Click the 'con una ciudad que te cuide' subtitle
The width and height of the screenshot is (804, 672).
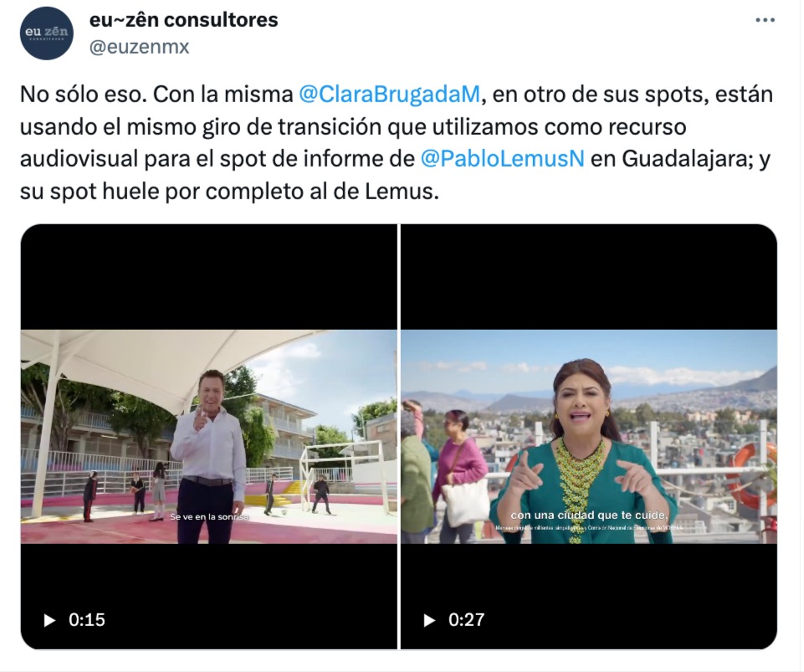point(589,515)
